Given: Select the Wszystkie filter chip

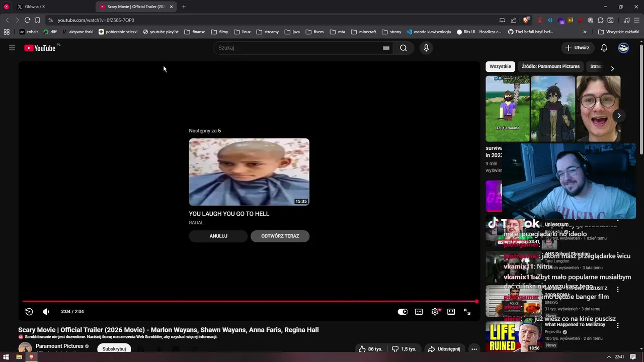Looking at the screenshot, I should pyautogui.click(x=500, y=66).
